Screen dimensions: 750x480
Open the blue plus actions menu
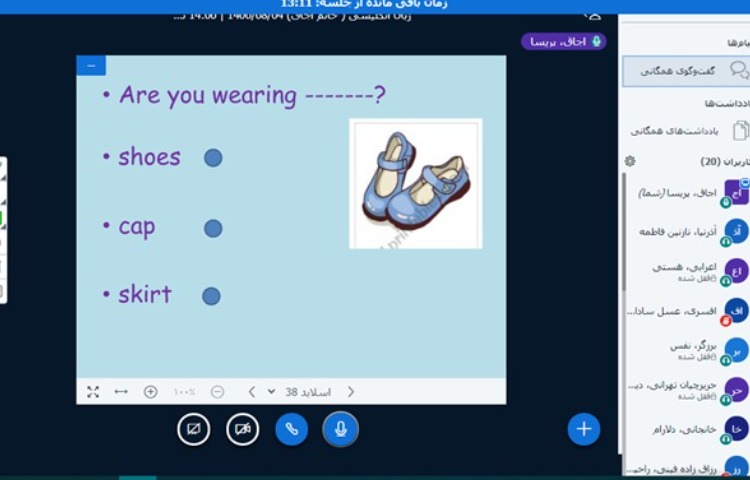click(584, 429)
